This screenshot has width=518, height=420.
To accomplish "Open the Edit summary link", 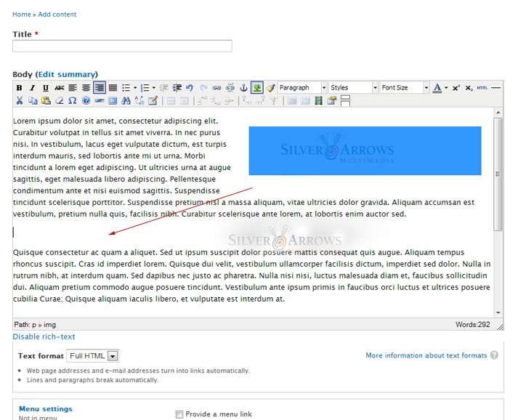I will pos(67,74).
